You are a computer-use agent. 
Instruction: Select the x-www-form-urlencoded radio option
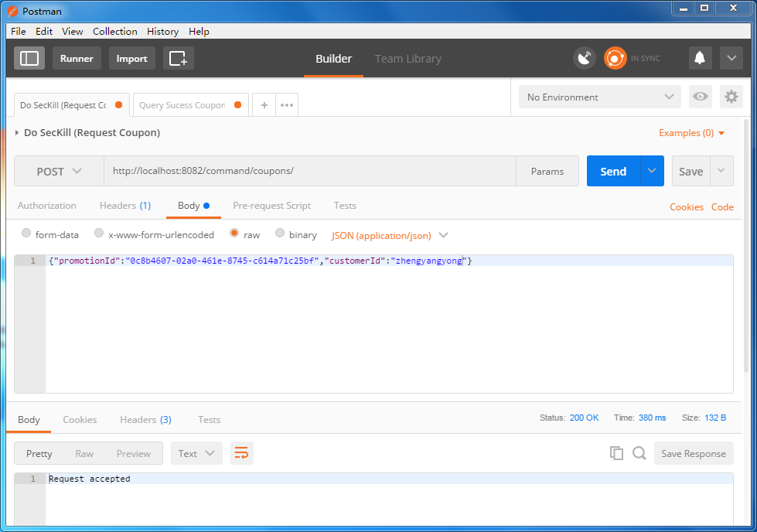99,234
